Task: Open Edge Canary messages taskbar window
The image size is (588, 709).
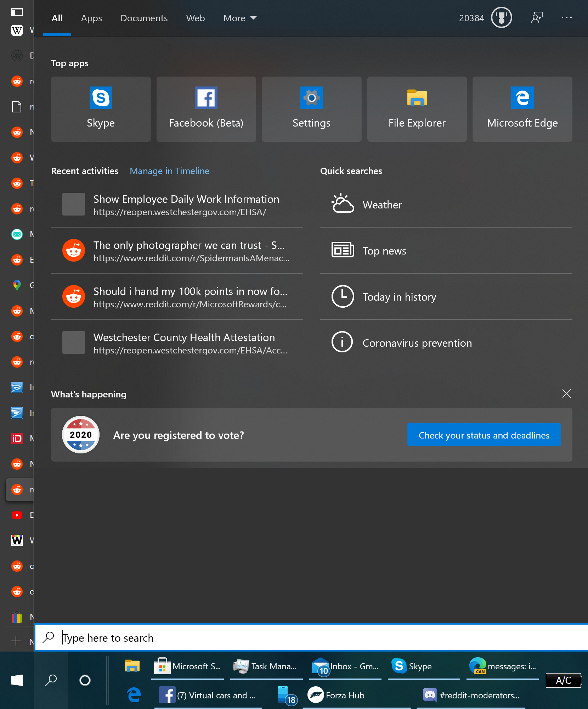Action: (503, 666)
